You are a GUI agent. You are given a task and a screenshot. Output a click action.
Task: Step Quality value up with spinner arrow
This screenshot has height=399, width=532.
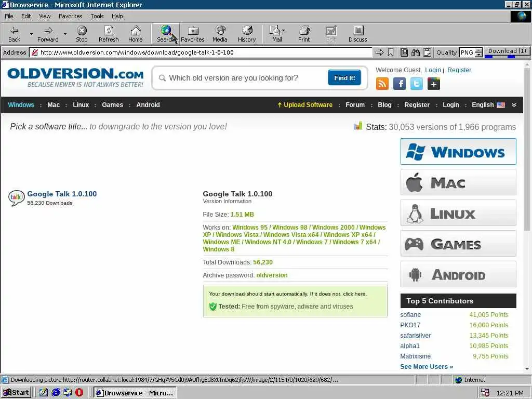coord(478,50)
